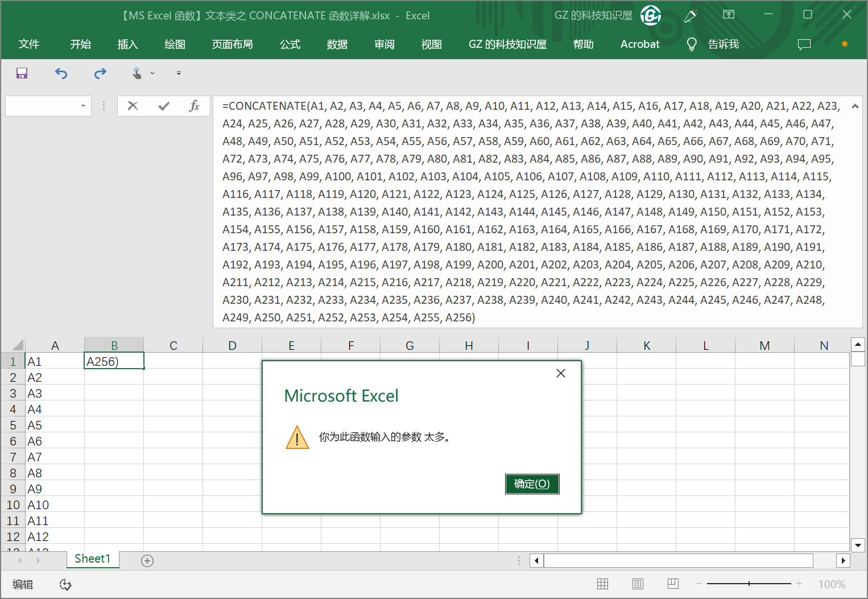Click the Undo icon

(x=61, y=73)
